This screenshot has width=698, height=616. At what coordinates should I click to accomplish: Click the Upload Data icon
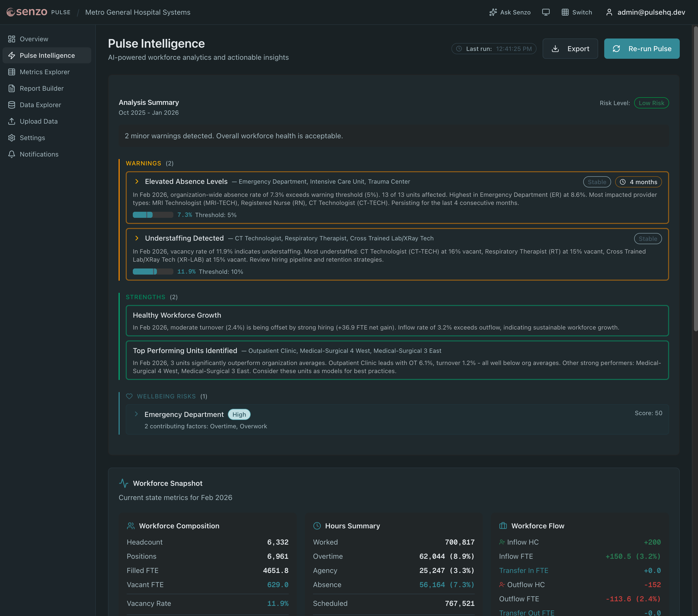tap(11, 121)
